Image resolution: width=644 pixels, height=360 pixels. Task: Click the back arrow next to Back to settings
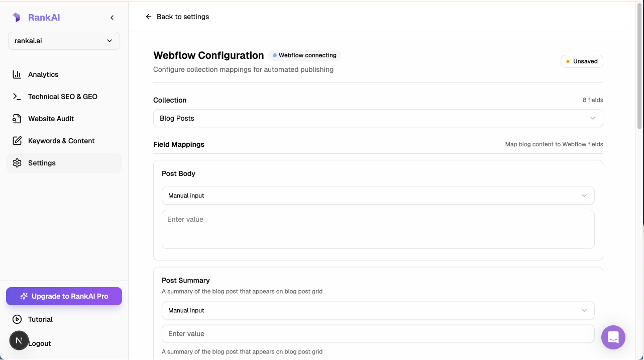148,17
